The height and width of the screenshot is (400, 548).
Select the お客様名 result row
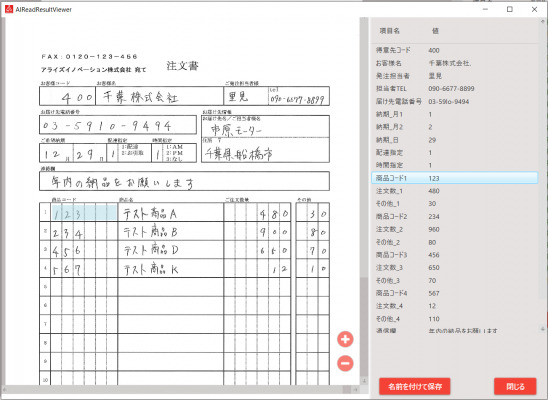coord(454,63)
